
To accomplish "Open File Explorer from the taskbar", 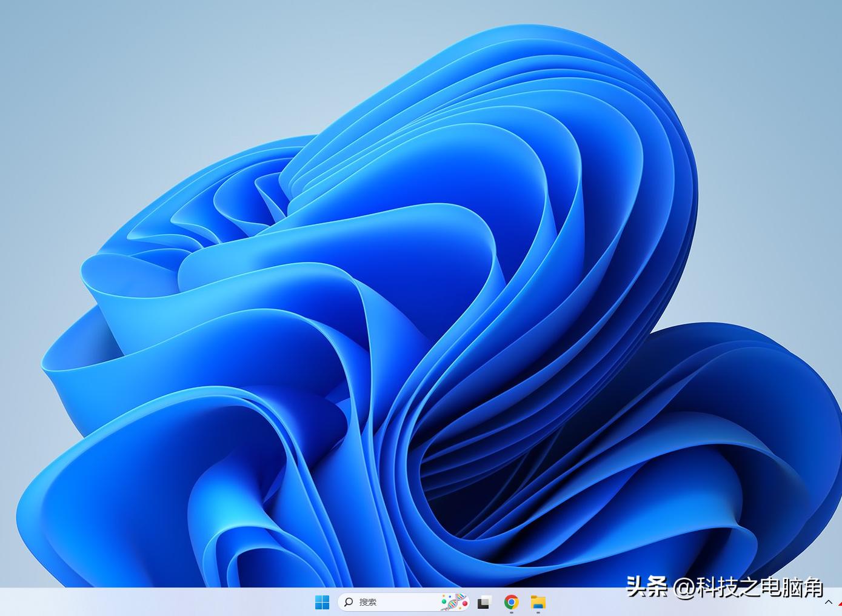I will [538, 602].
